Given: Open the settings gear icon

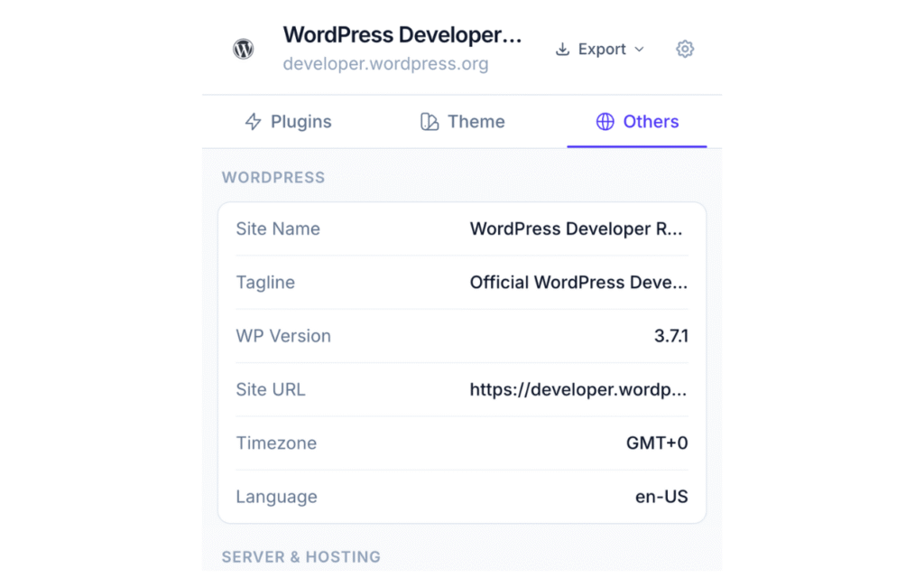Looking at the screenshot, I should click(x=684, y=49).
